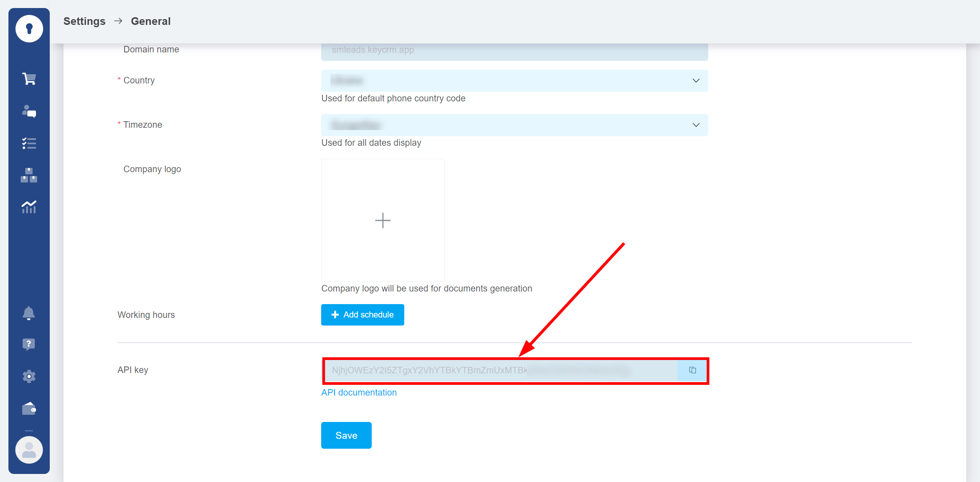Viewport: 980px width, 482px height.
Task: Click the 'Used for default phone country code' hint
Action: (x=394, y=99)
